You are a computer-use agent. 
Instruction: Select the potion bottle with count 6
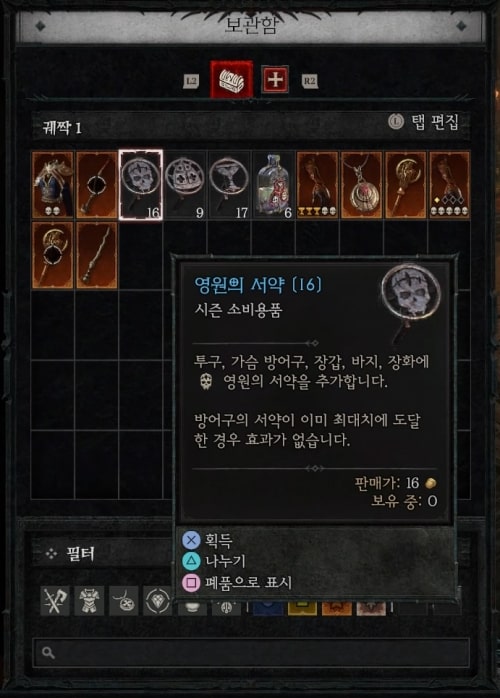coord(273,185)
